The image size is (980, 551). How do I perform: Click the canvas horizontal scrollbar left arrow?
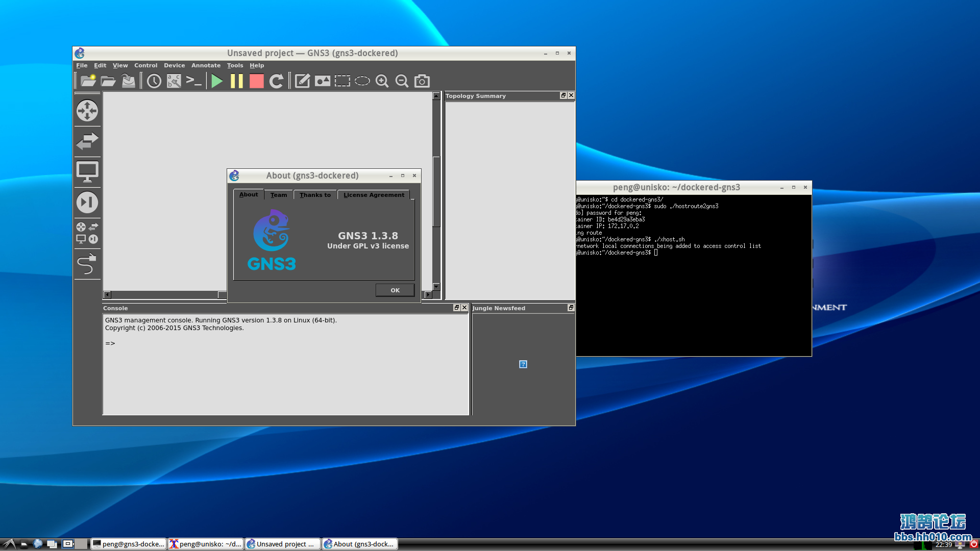tap(107, 294)
